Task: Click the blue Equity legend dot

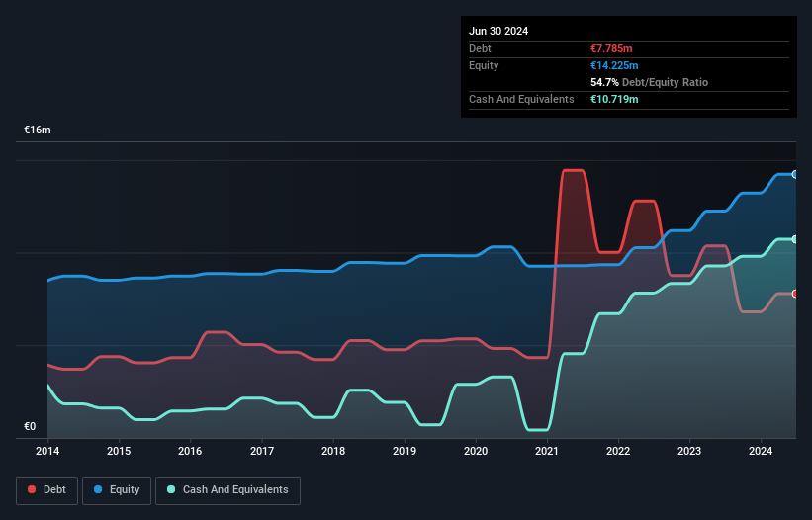Action: click(98, 489)
